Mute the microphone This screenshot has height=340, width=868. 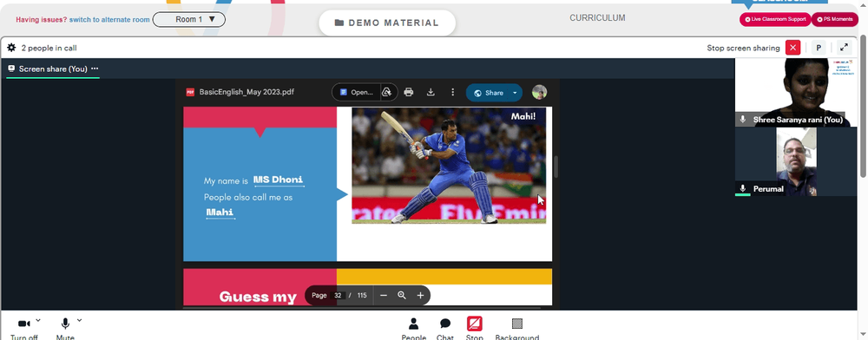pyautogui.click(x=65, y=329)
